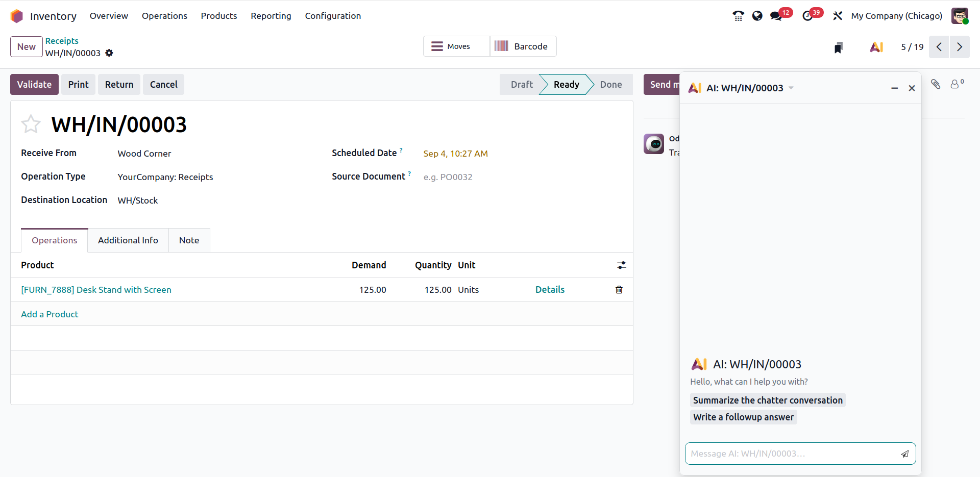Open the bookmark icon in the top bar

click(x=838, y=47)
